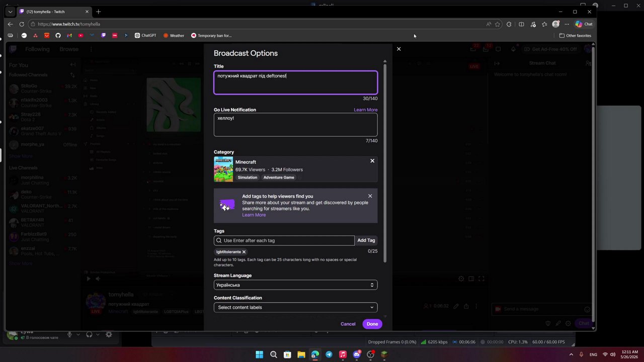Open the Weather bookmark
The width and height of the screenshot is (644, 362).
pyautogui.click(x=174, y=36)
